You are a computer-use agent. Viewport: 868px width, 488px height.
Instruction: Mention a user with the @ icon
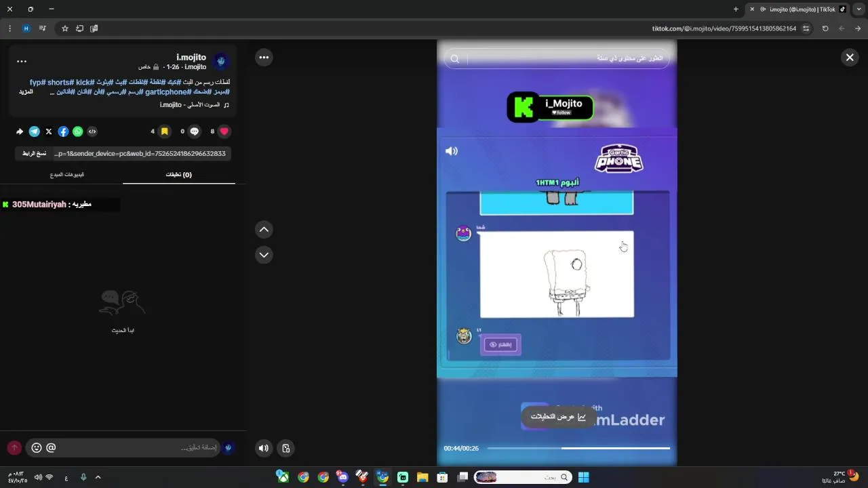pyautogui.click(x=51, y=448)
